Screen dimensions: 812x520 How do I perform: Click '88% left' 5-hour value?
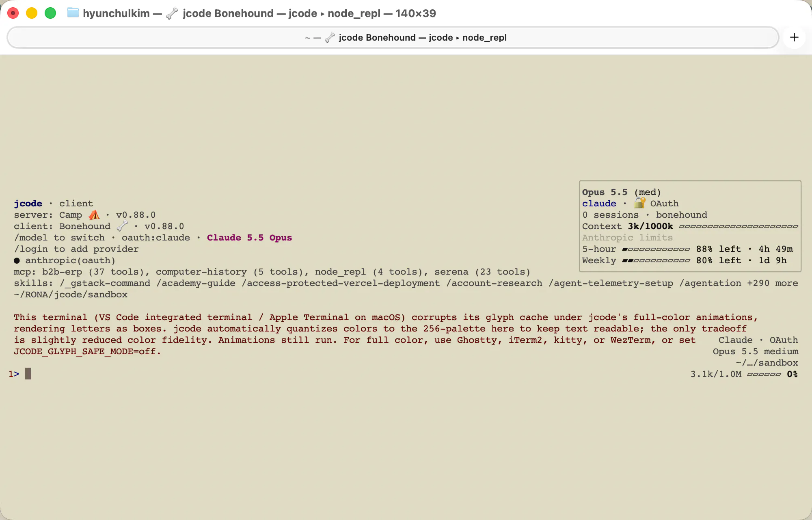tap(719, 249)
